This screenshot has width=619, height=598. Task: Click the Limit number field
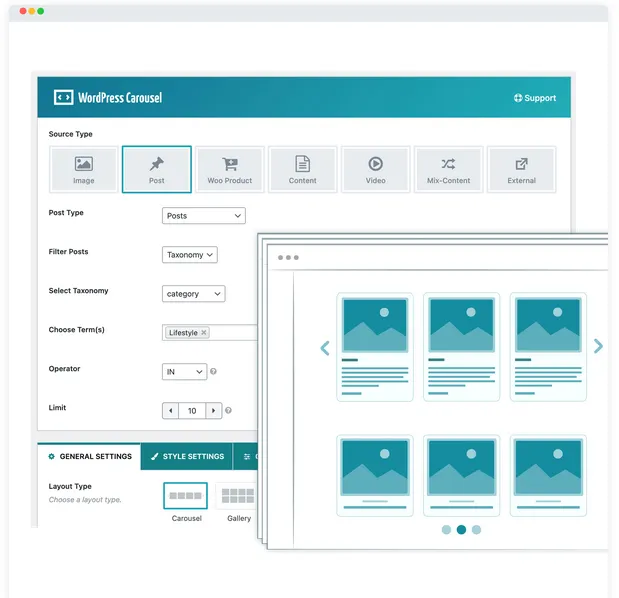coord(192,411)
